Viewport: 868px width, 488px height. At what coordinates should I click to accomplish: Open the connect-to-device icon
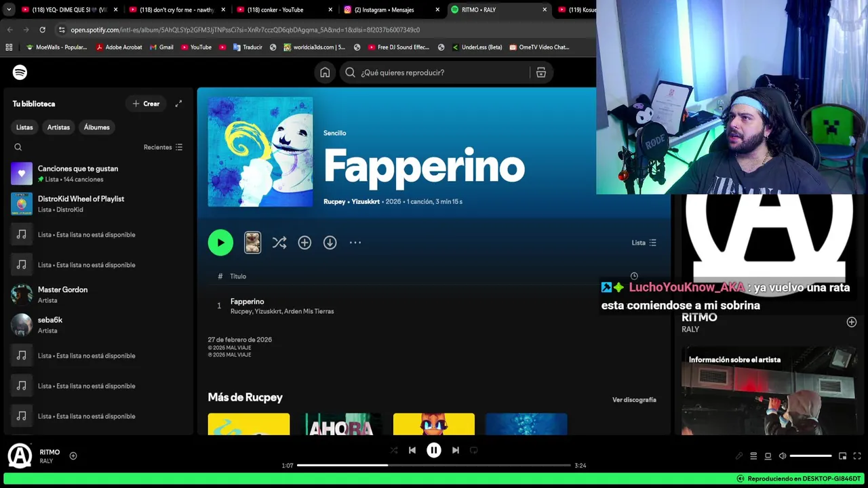[x=768, y=456]
